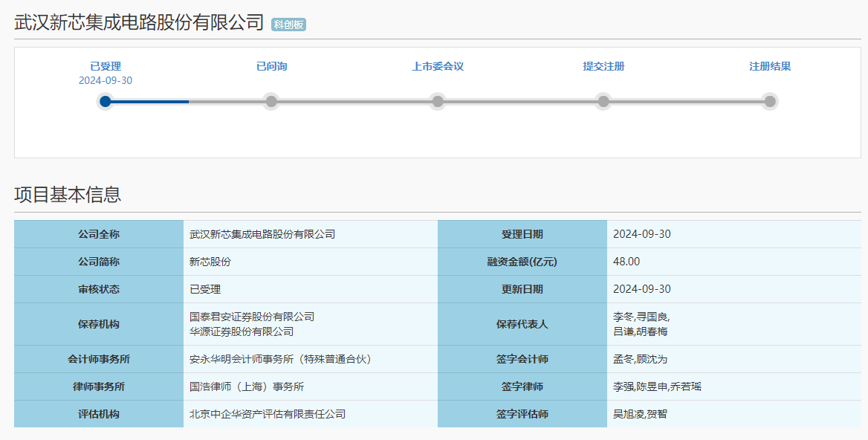Screen dimensions: 868x440
Task: Click sponsor 华源证券股份有限公司
Action: coord(242,331)
